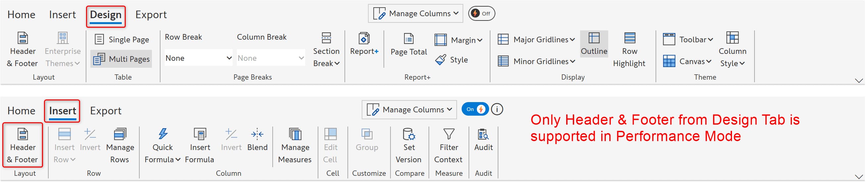This screenshot has width=868, height=188.
Task: Click Single Page table button
Action: click(121, 40)
